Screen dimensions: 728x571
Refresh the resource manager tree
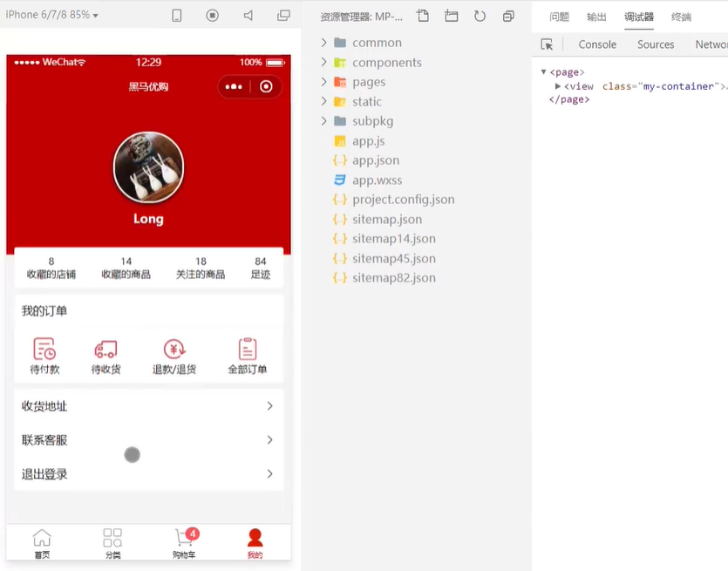480,17
